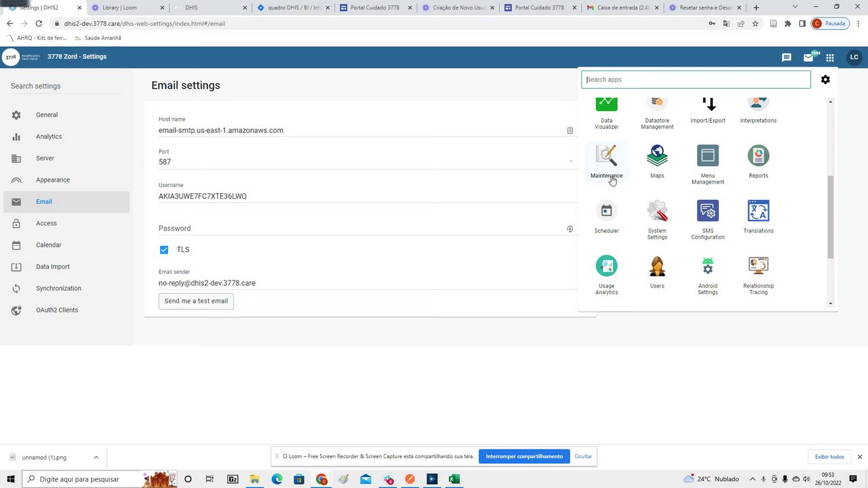Viewport: 868px width, 488px height.
Task: Toggle the apps grid icon in header
Action: (829, 58)
